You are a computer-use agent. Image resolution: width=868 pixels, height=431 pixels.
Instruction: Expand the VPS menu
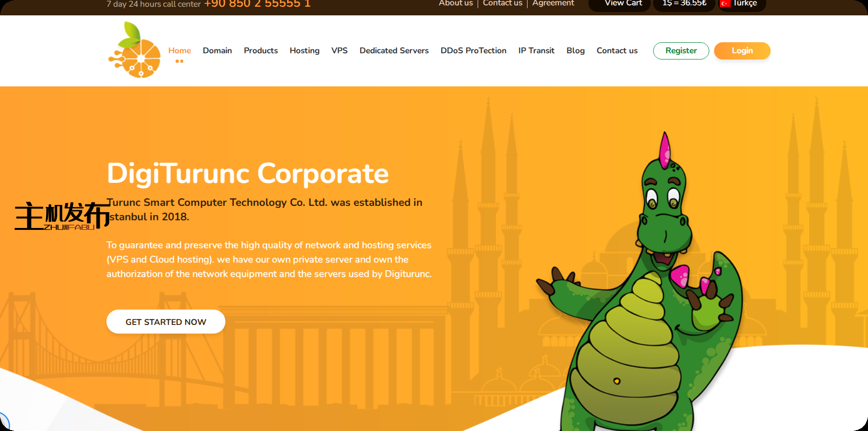(x=340, y=50)
